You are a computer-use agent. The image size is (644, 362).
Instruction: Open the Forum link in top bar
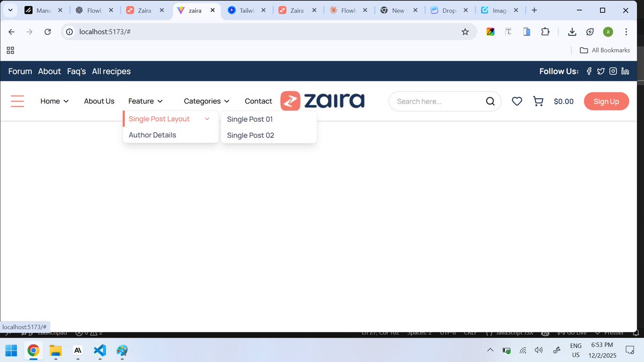[20, 71]
